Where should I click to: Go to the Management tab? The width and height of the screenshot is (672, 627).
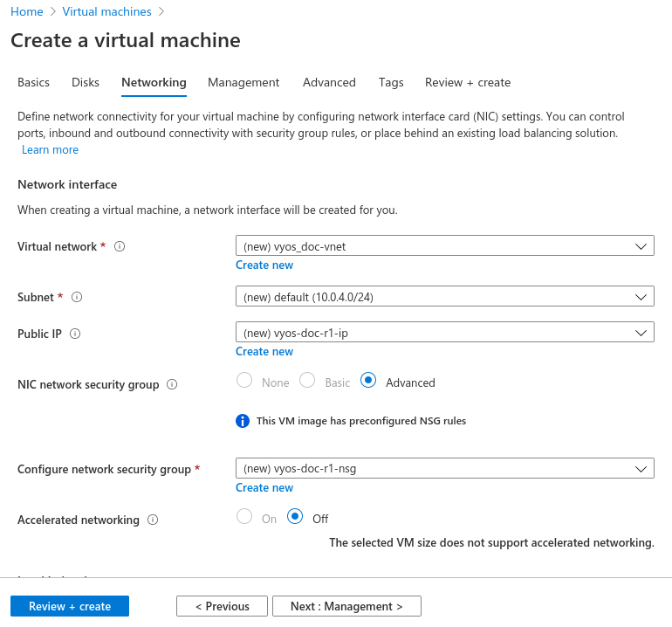[x=243, y=82]
